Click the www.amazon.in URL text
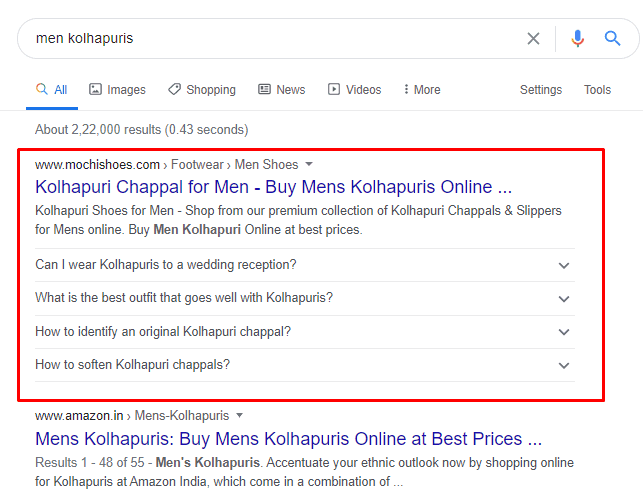Image resolution: width=643 pixels, height=504 pixels. (x=79, y=415)
